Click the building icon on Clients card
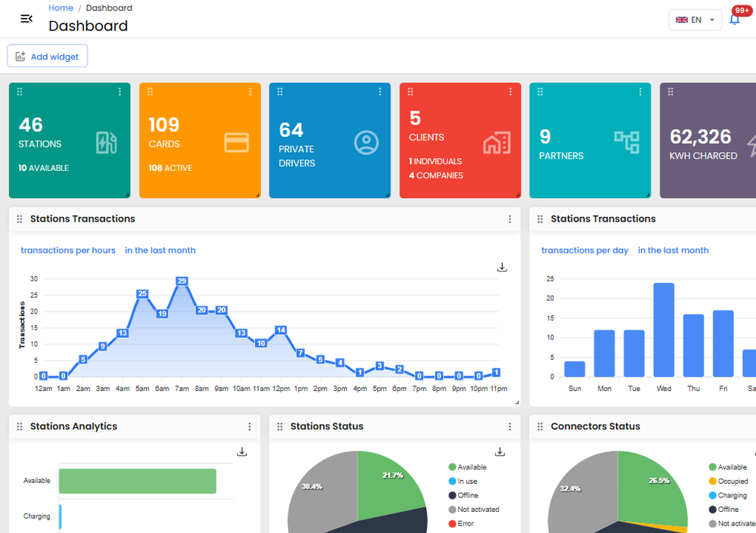The width and height of the screenshot is (756, 533). tap(497, 143)
